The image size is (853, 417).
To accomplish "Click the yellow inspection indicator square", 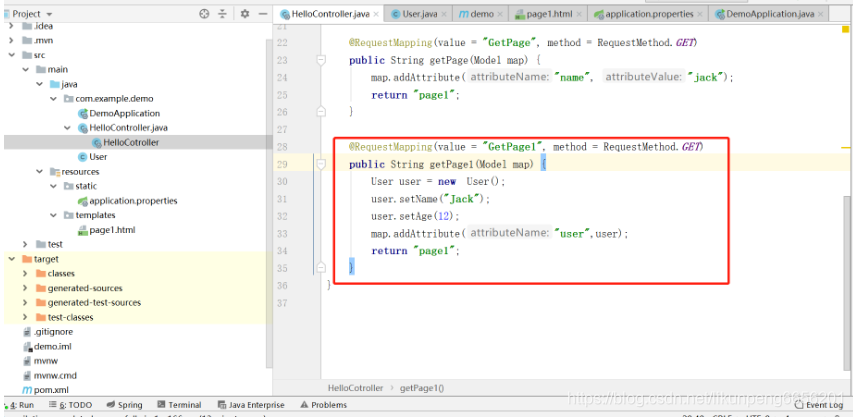I will pos(845,29).
